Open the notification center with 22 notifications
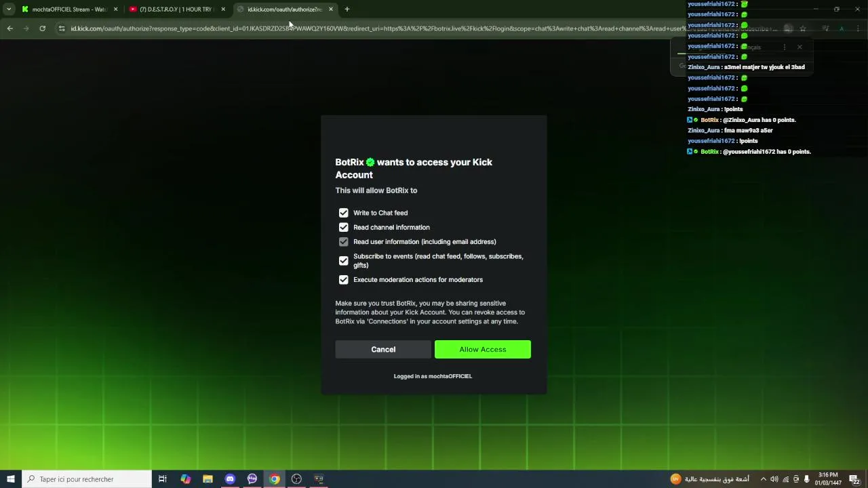This screenshot has height=488, width=868. [x=854, y=479]
